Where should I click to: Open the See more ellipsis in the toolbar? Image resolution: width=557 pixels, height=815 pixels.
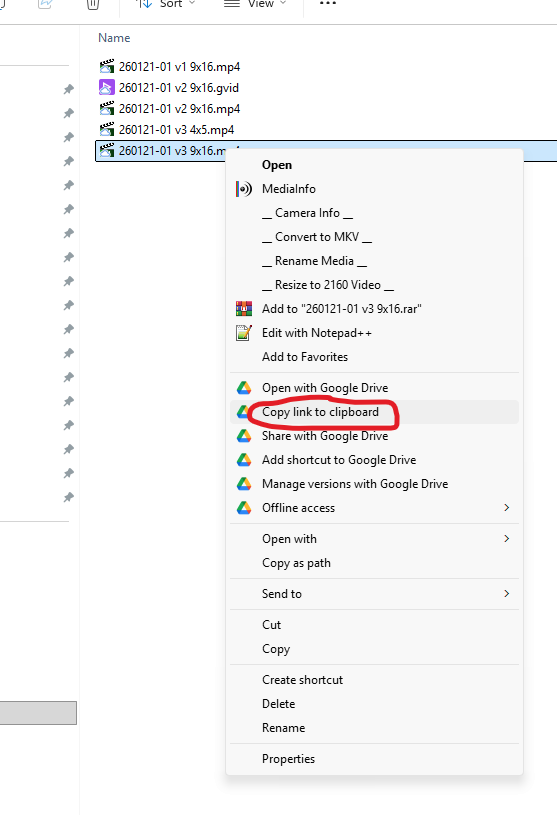coord(328,4)
